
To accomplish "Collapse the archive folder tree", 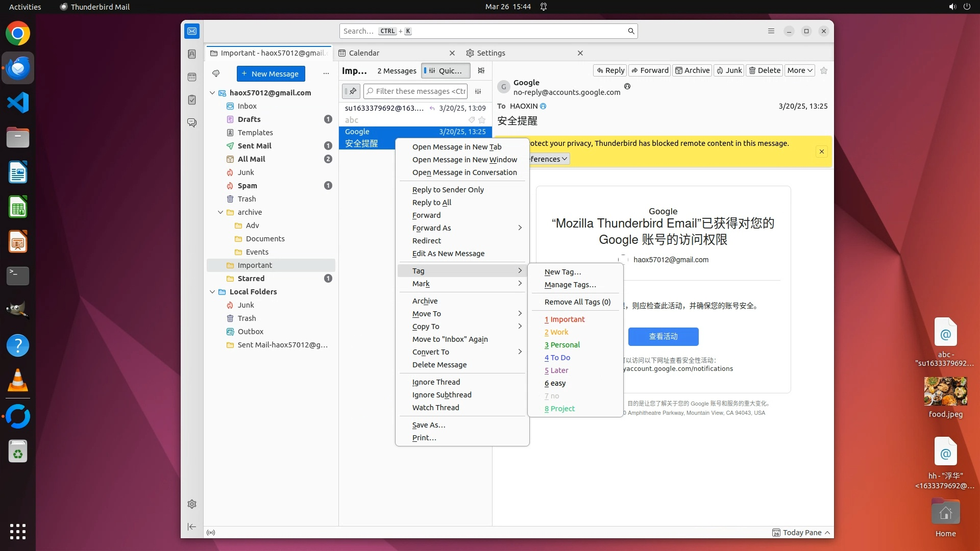I will click(220, 212).
